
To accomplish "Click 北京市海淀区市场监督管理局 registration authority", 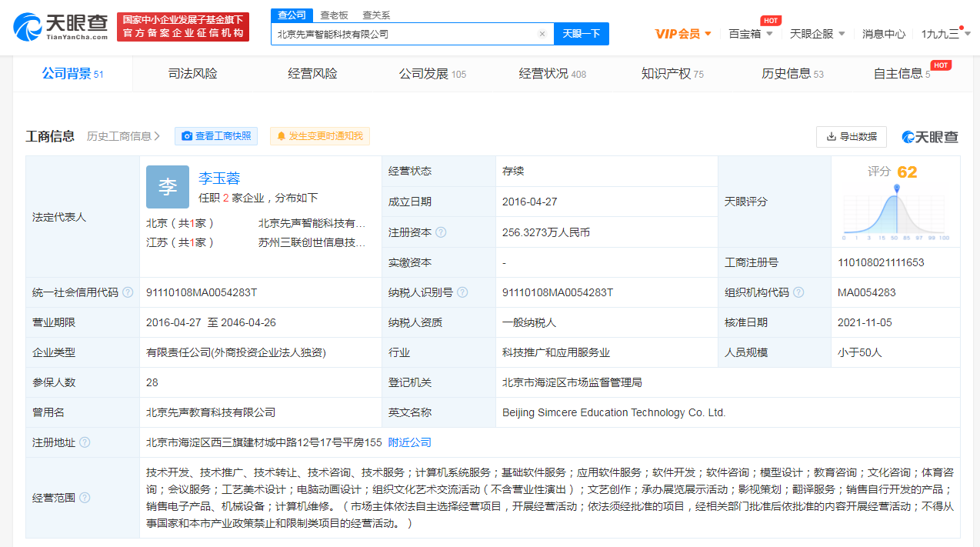I will (572, 382).
